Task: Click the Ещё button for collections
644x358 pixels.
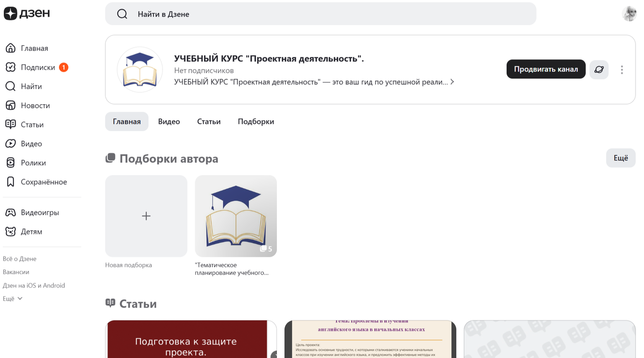Action: [x=621, y=158]
